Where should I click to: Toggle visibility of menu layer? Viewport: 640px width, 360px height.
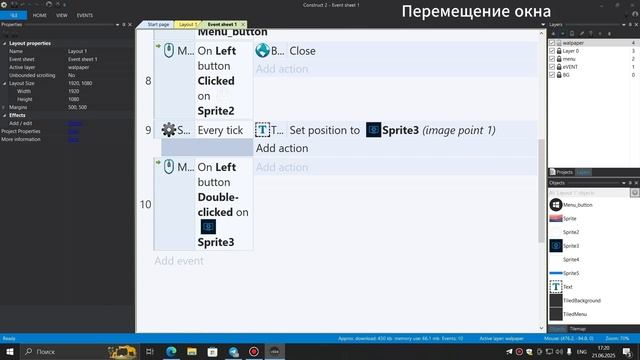click(x=552, y=59)
